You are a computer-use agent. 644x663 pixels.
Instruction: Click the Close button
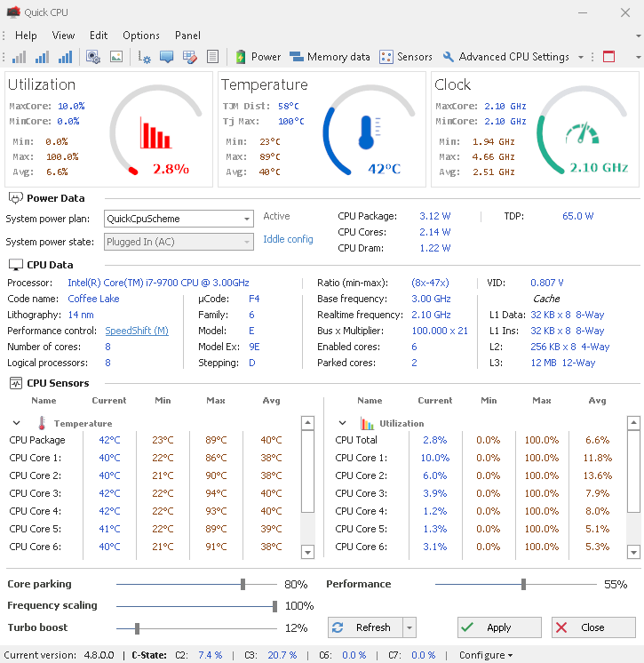(x=593, y=627)
